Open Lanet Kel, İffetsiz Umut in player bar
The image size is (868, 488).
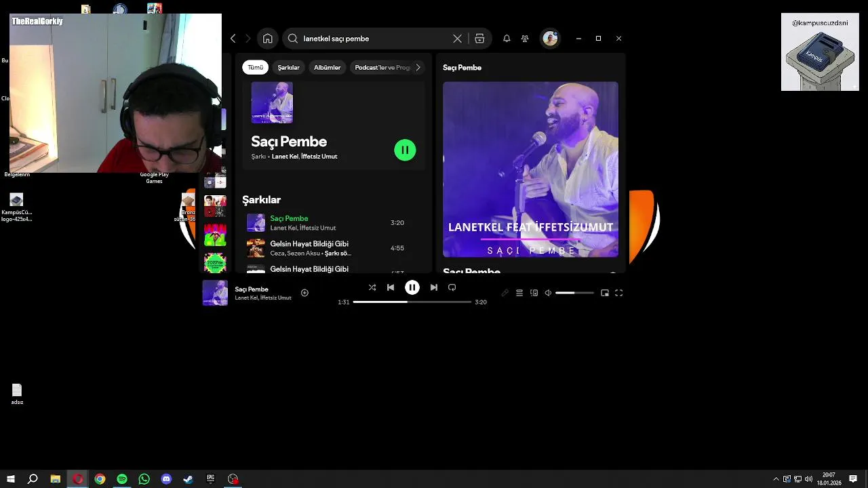click(263, 298)
